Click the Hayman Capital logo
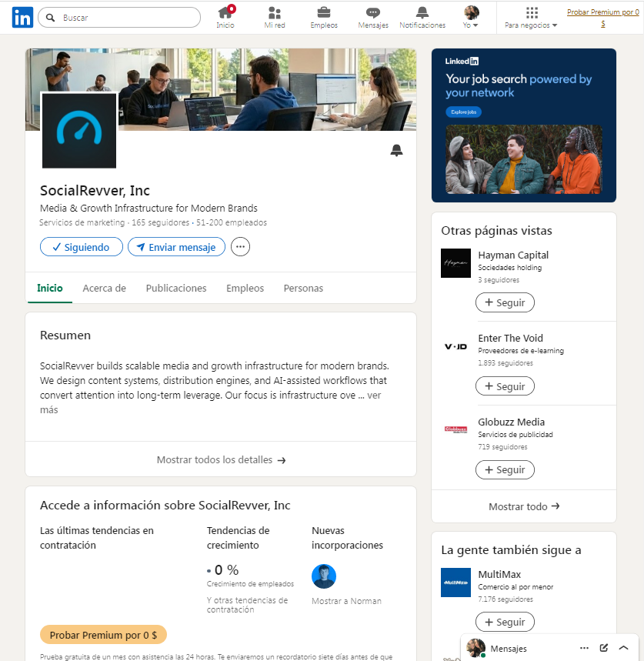 pyautogui.click(x=455, y=263)
